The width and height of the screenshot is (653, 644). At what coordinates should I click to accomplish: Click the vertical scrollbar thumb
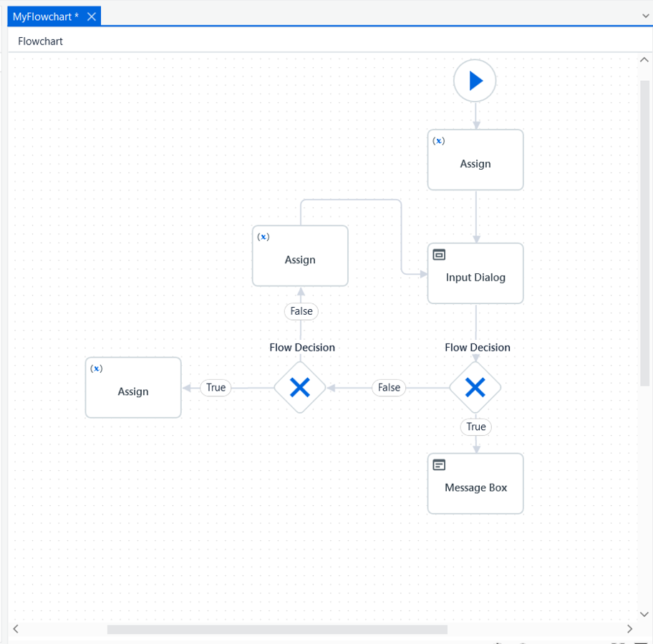(644, 233)
